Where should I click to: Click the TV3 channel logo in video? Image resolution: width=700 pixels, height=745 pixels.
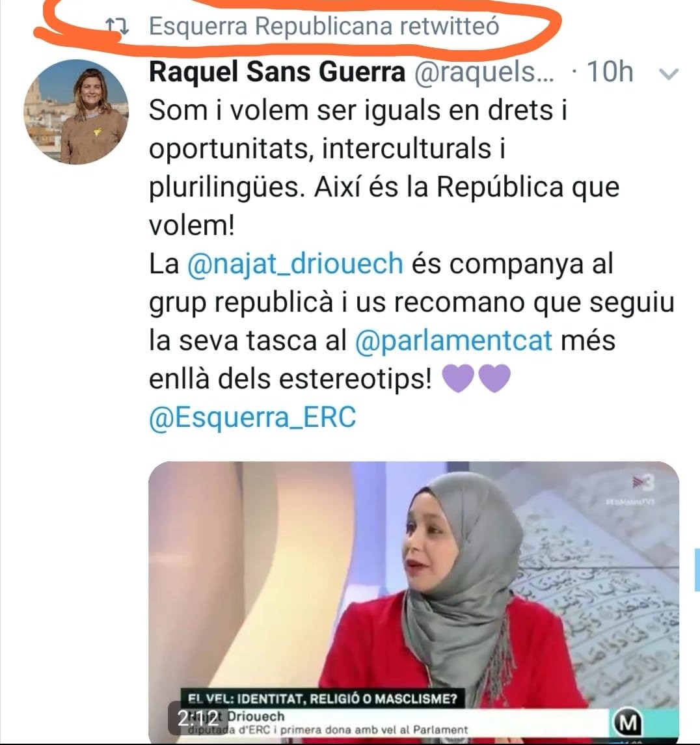pyautogui.click(x=643, y=483)
